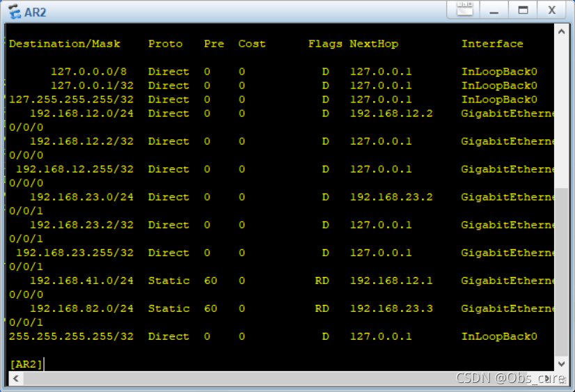This screenshot has height=392, width=575.
Task: Click the NextHop column header
Action: coord(374,44)
